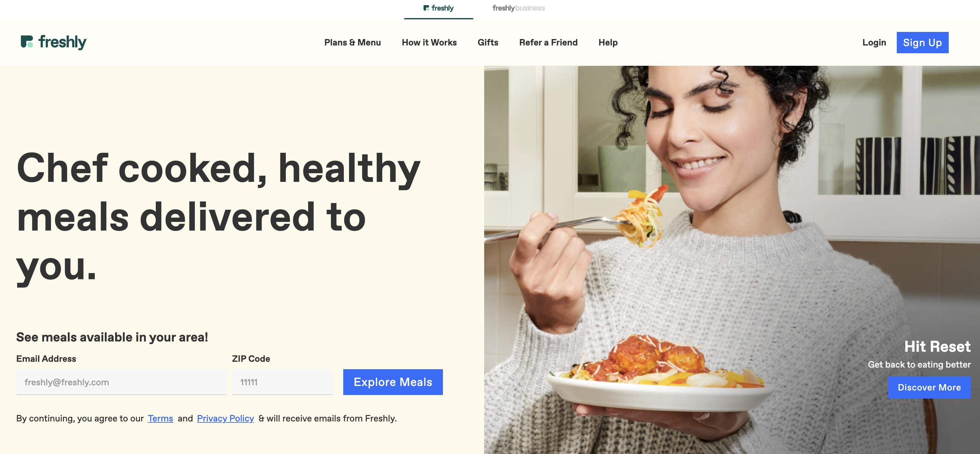This screenshot has height=454, width=980.
Task: Click the small logo icon in freshly tab
Action: click(426, 8)
